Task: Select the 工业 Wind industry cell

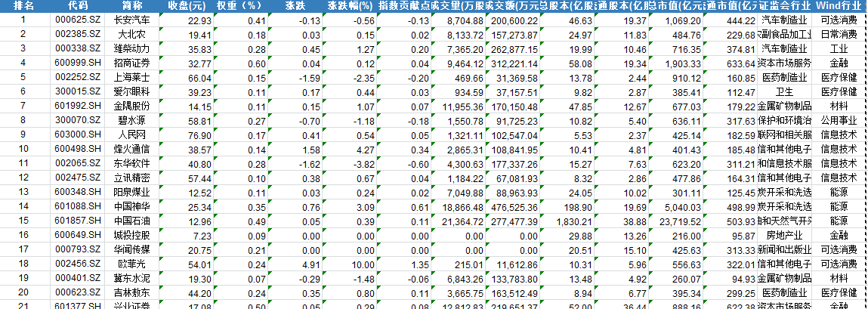Action: (x=838, y=49)
